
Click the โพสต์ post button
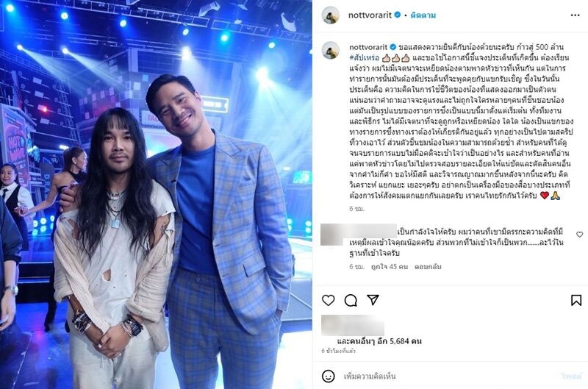pos(572,376)
